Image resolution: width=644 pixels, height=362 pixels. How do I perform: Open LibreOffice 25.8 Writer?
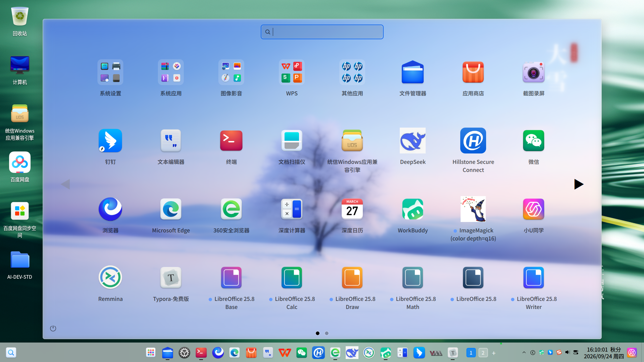tap(533, 278)
